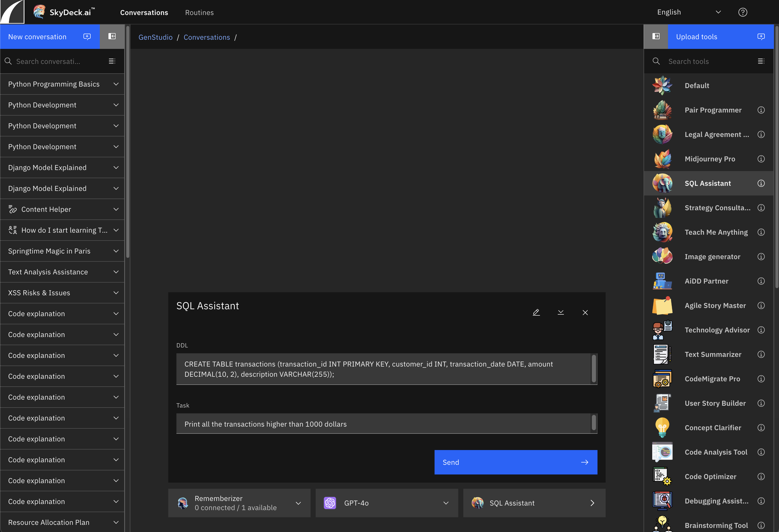This screenshot has height=532, width=779.
Task: Click the tools list filter icon
Action: pos(761,61)
